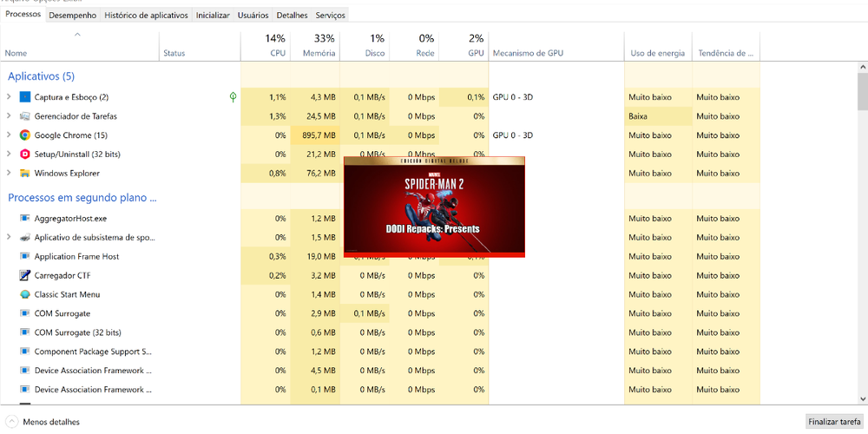This screenshot has width=868, height=434.
Task: Click the Spider-Man 2 DODI Repacks splash image
Action: 434,207
